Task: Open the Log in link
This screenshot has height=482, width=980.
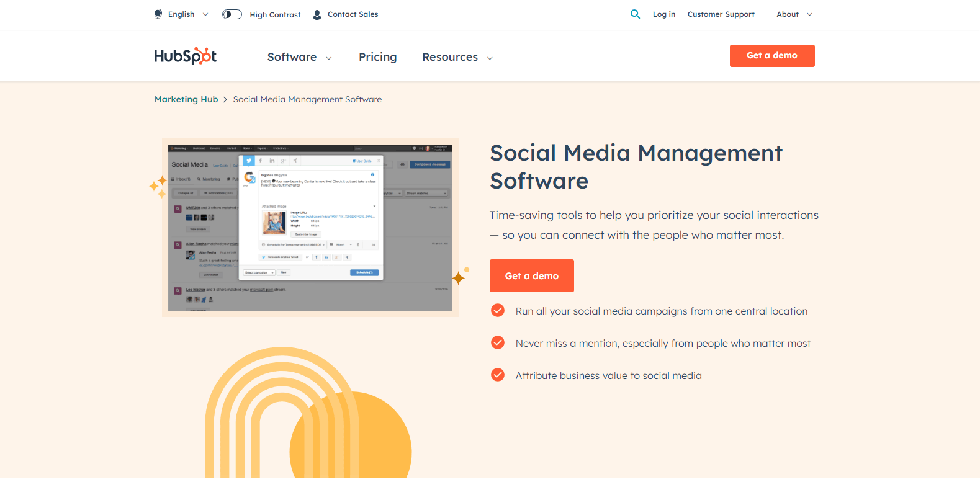Action: pos(664,14)
